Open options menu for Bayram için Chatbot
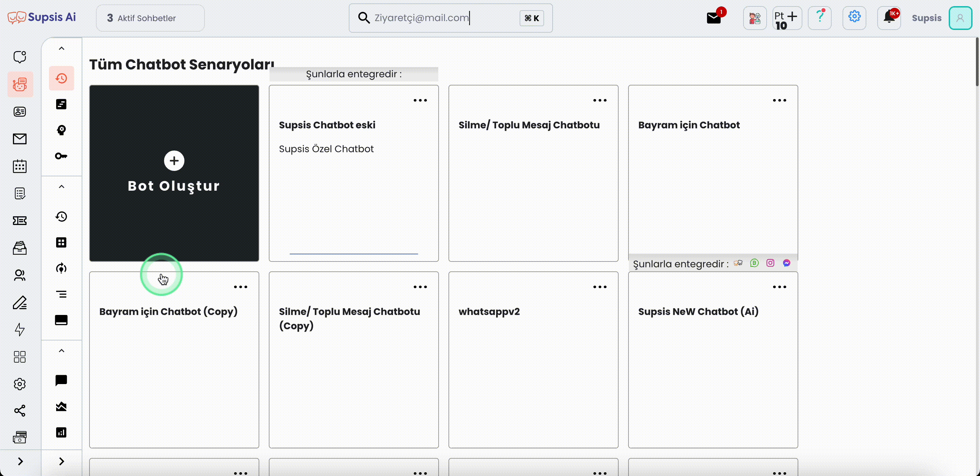The image size is (980, 476). pos(779,100)
